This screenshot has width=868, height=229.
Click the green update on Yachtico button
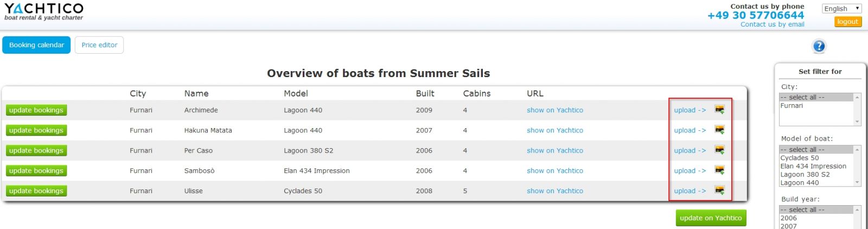pyautogui.click(x=711, y=218)
